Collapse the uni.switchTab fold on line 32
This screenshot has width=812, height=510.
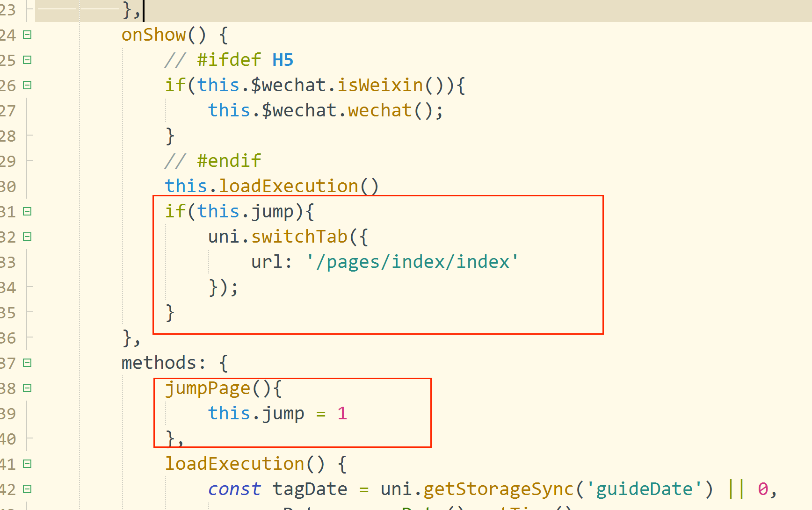click(27, 237)
